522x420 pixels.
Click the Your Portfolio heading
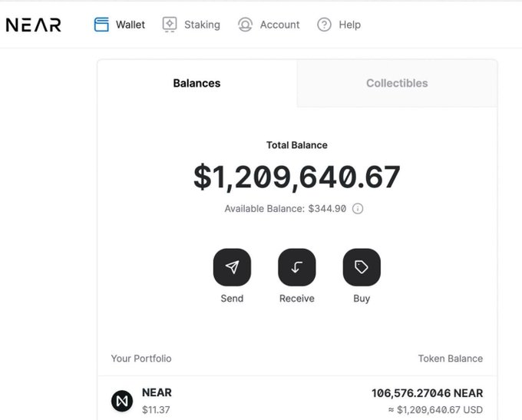(x=141, y=359)
